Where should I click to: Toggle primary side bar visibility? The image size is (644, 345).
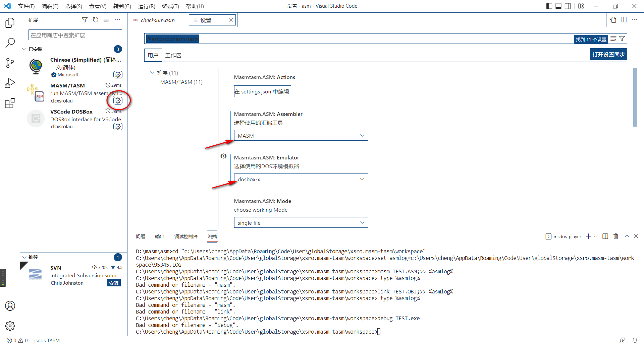pos(549,6)
